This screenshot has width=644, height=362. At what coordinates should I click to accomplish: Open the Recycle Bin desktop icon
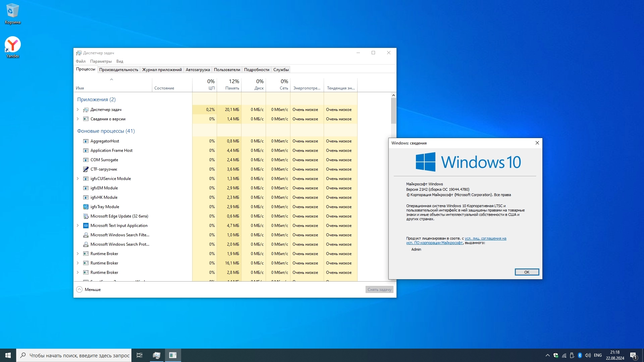point(12,11)
